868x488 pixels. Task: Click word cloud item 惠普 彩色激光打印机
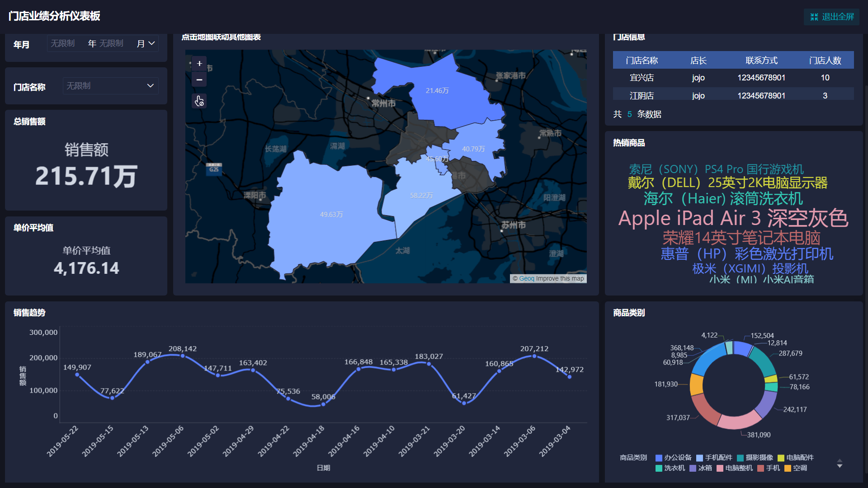[x=747, y=253]
